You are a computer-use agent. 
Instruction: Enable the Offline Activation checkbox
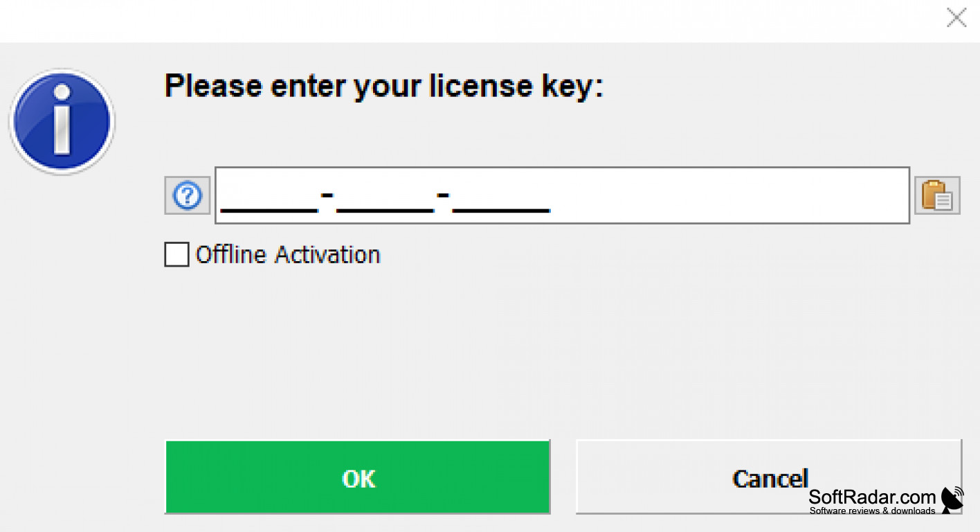[176, 254]
